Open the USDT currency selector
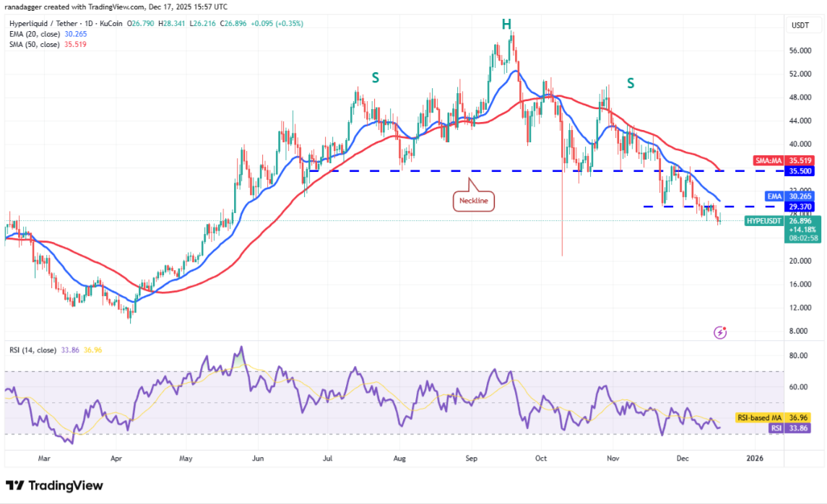 [800, 25]
